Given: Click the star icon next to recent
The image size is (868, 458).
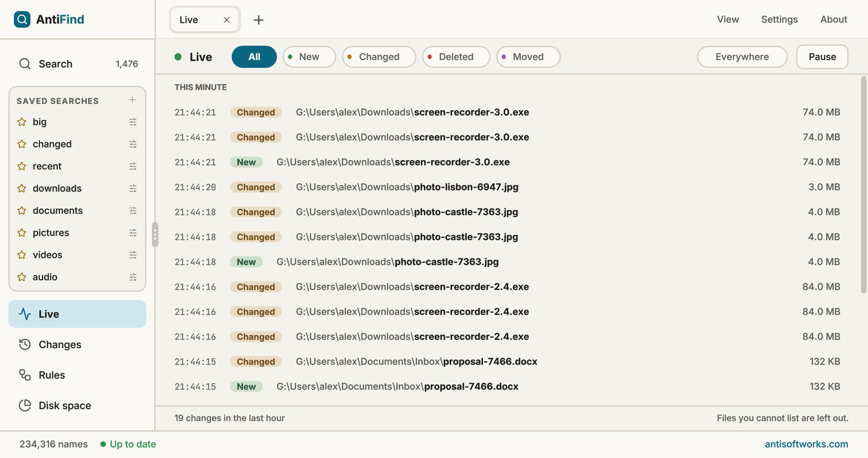Looking at the screenshot, I should [x=22, y=166].
